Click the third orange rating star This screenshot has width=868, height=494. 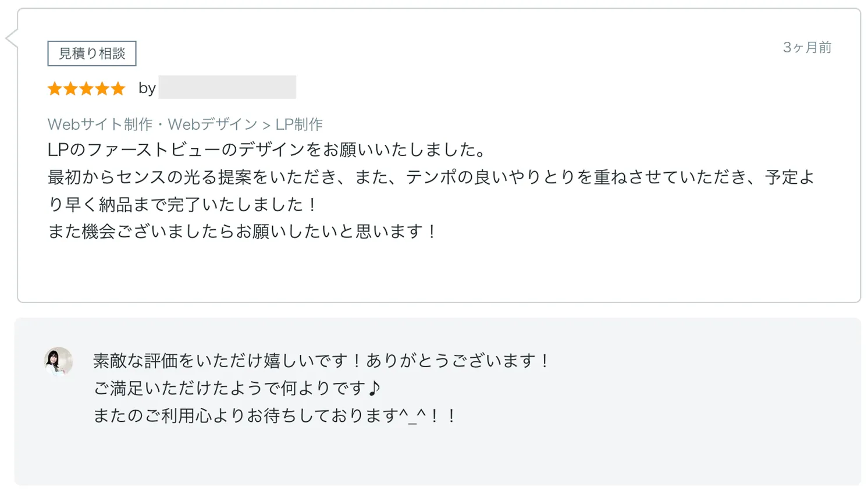[86, 89]
